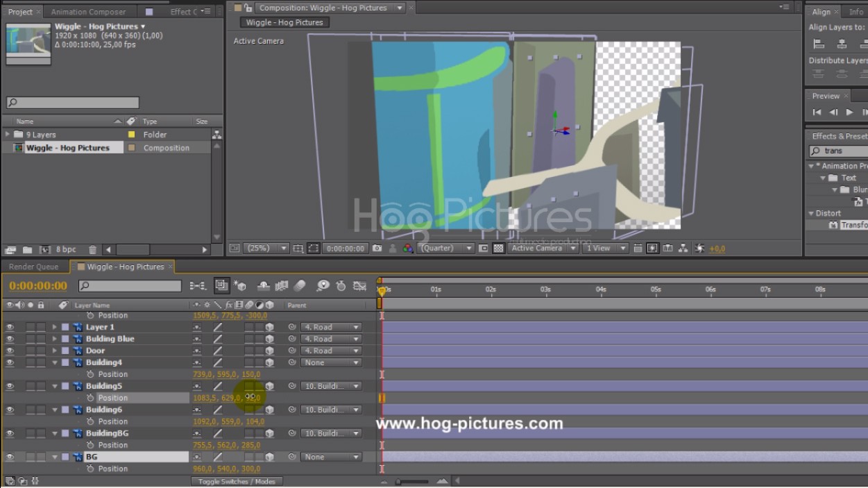The height and width of the screenshot is (488, 868).
Task: Click New Composition icon in Project panel
Action: pyautogui.click(x=45, y=250)
